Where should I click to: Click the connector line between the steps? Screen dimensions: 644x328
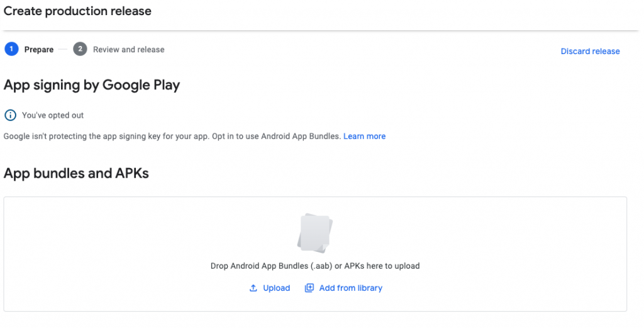(x=63, y=49)
